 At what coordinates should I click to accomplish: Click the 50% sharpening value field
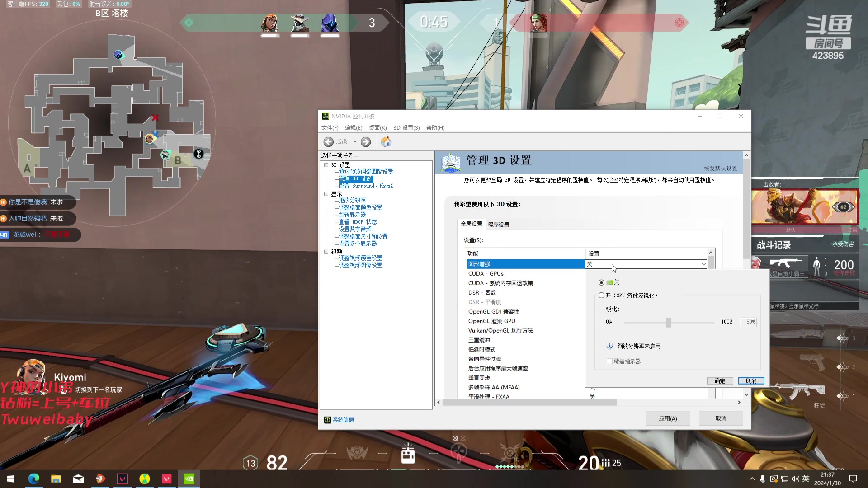tap(748, 322)
